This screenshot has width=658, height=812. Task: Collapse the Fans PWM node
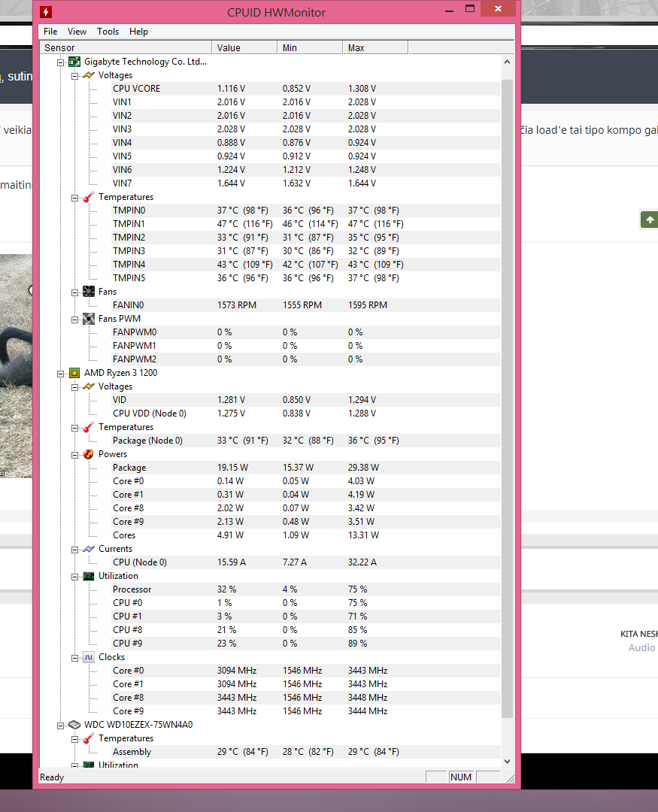[x=74, y=319]
